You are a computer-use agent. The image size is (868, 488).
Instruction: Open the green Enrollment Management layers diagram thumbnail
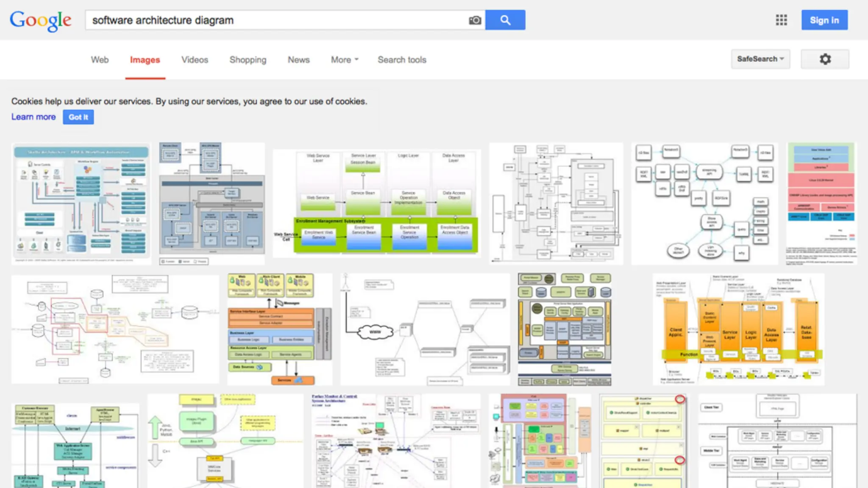coord(376,203)
